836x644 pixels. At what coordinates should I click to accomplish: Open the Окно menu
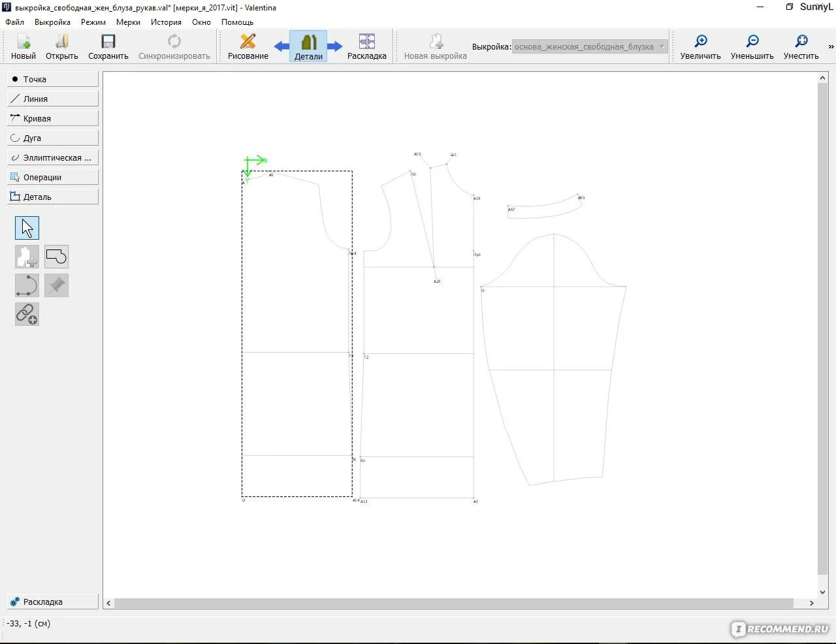pos(201,22)
